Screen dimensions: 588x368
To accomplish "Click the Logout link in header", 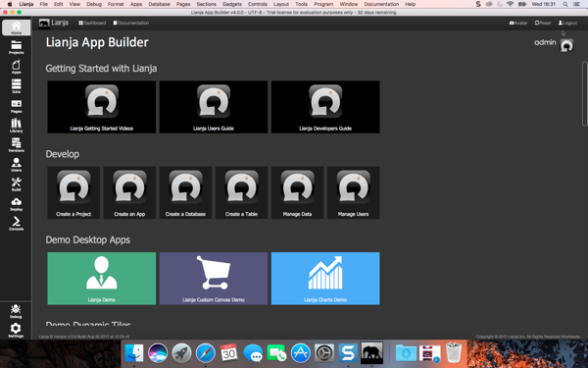I will tap(567, 23).
